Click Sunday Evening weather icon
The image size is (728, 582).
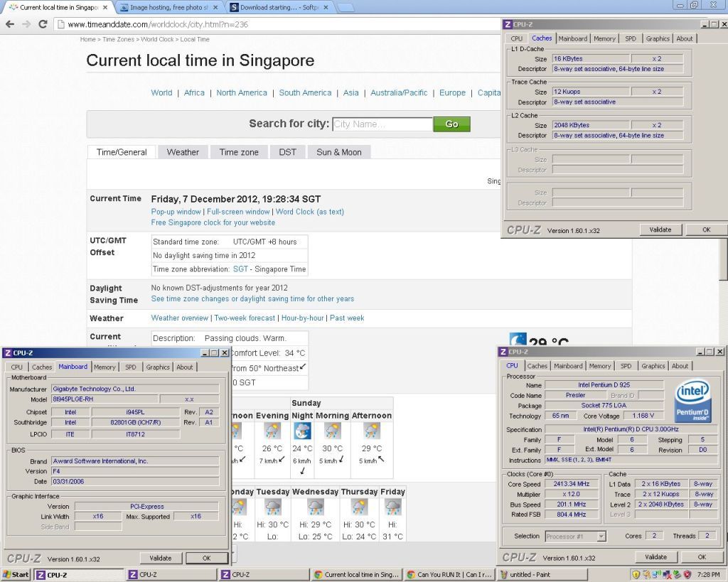coord(272,431)
